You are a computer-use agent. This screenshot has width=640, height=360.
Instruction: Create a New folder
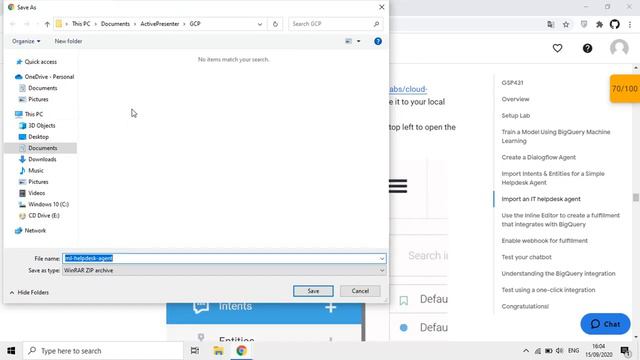point(68,41)
